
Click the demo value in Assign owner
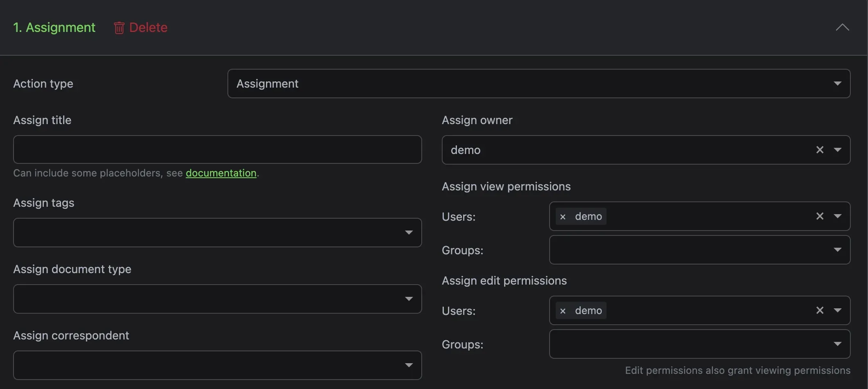[x=466, y=150]
